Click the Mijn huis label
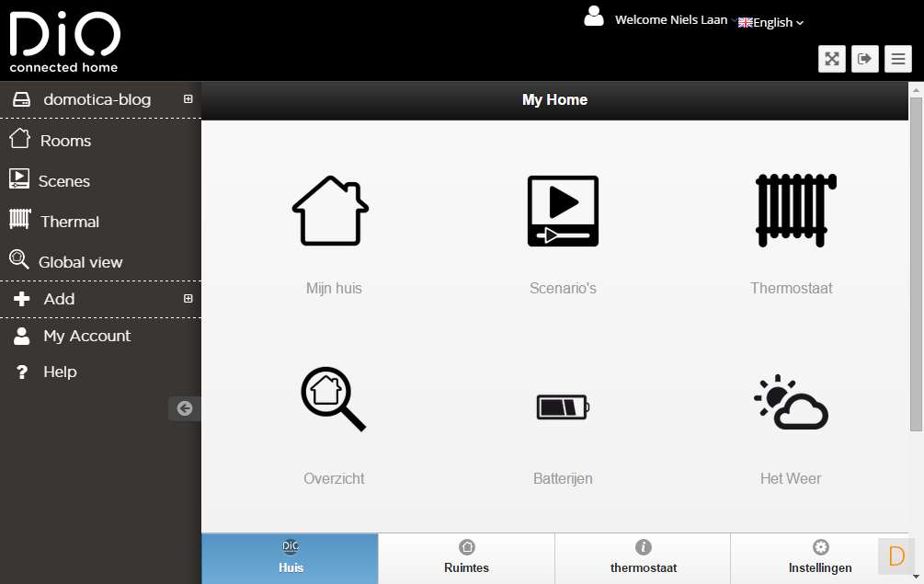The width and height of the screenshot is (924, 584). coord(334,288)
